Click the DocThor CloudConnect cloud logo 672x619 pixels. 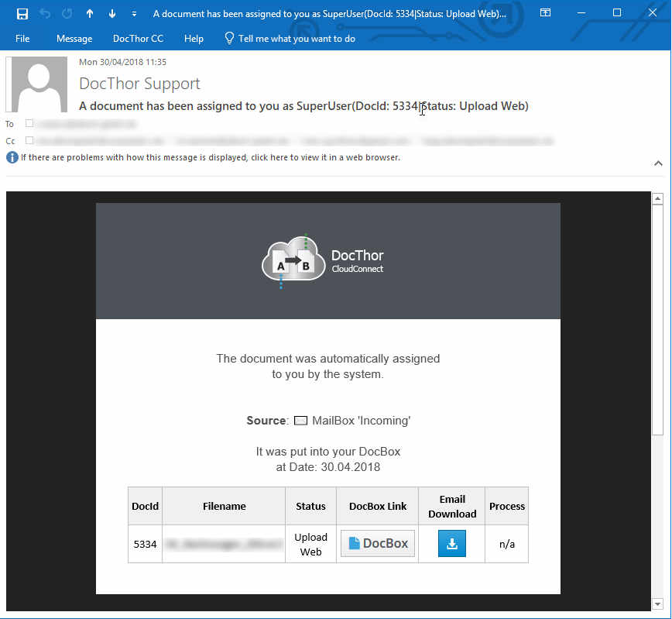coord(293,262)
